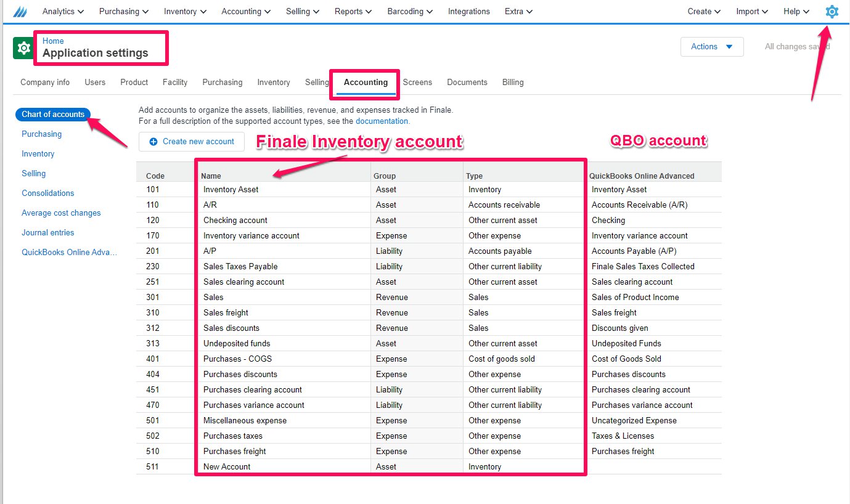The height and width of the screenshot is (504, 850).
Task: Select the Purchasing settings tab
Action: 222,82
